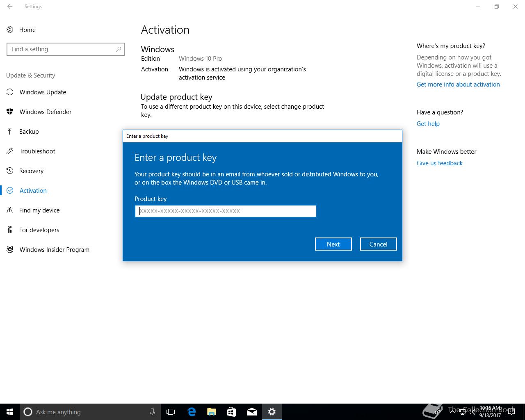Select Troubleshoot in sidebar
The width and height of the screenshot is (525, 420).
tap(37, 151)
